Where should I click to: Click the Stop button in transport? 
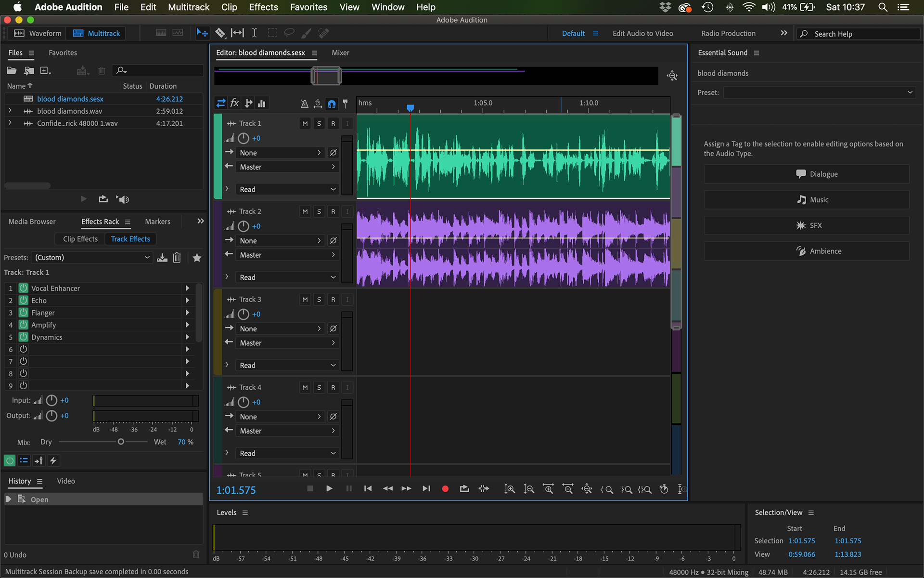pyautogui.click(x=310, y=489)
